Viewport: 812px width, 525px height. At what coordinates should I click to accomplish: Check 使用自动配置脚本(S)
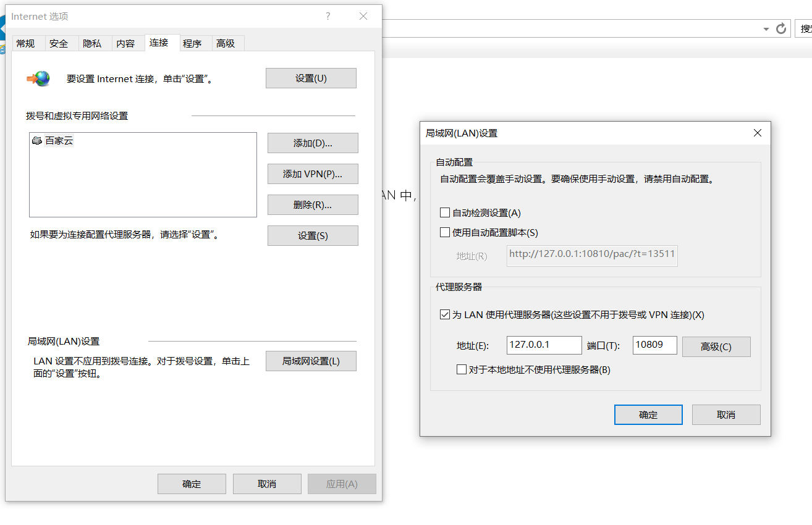445,232
